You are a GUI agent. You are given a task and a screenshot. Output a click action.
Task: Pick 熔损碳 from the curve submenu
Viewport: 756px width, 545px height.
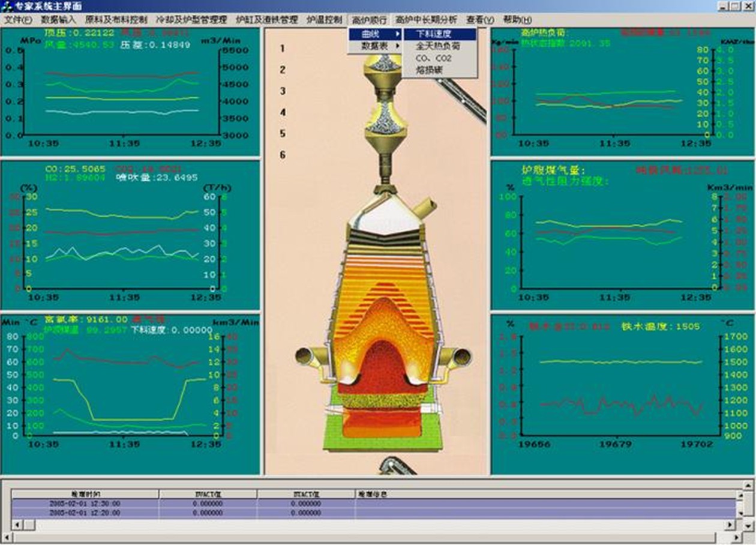tap(429, 70)
